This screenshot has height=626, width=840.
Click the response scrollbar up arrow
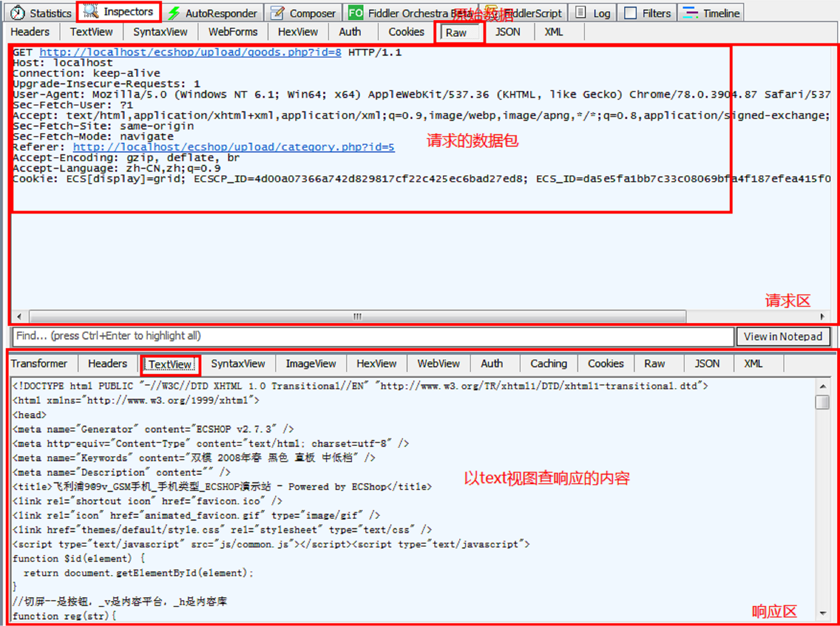tap(823, 386)
